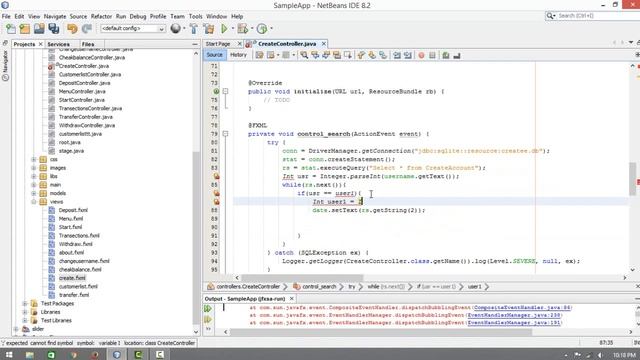Viewport: 640px width, 360px height.
Task: Click Re-run green arrows in Output panel
Action: 208,309
